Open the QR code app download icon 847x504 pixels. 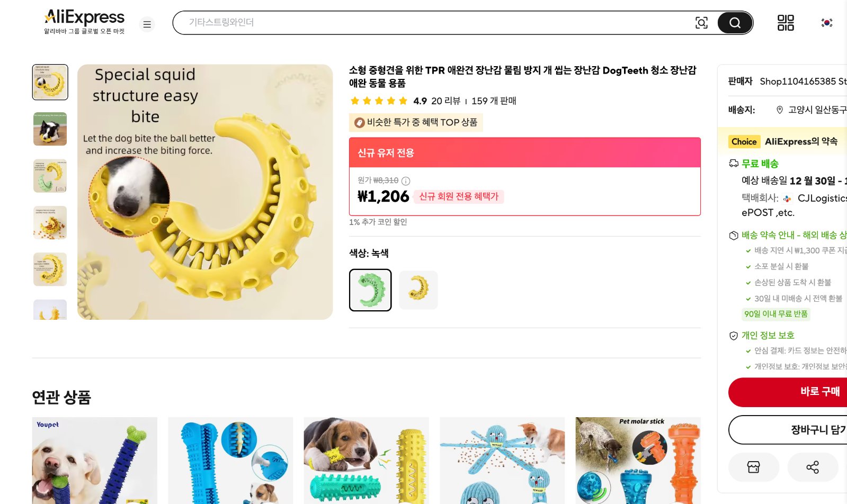tap(786, 23)
